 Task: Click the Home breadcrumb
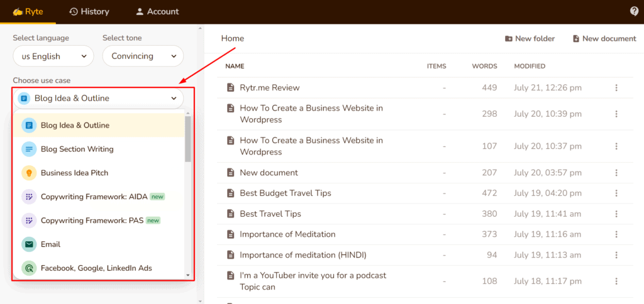232,39
